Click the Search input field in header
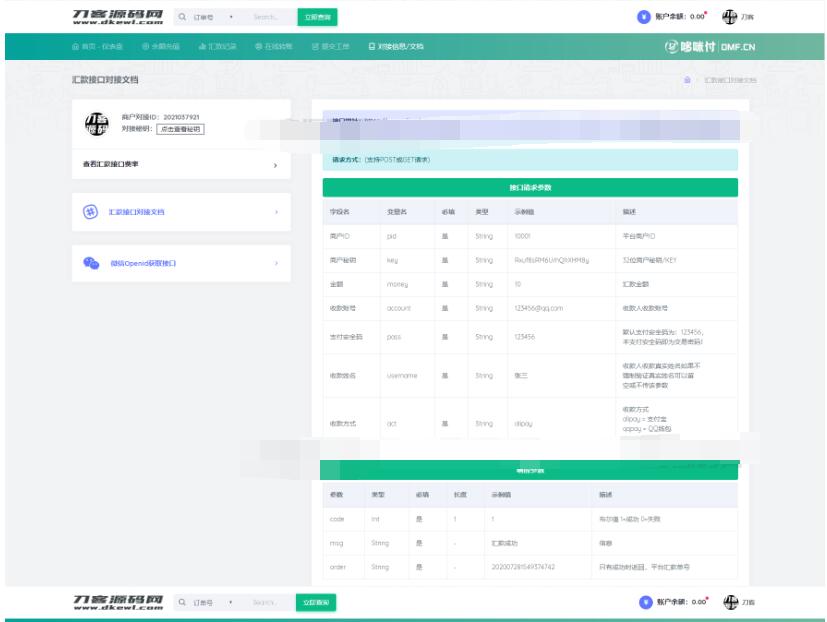Screen dimensions: 827x622 (x=266, y=17)
